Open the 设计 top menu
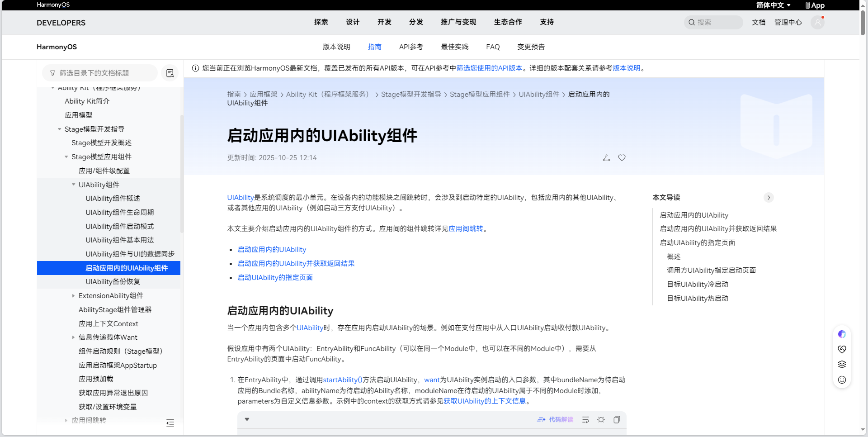Screen dimensions: 868x437 (x=353, y=22)
